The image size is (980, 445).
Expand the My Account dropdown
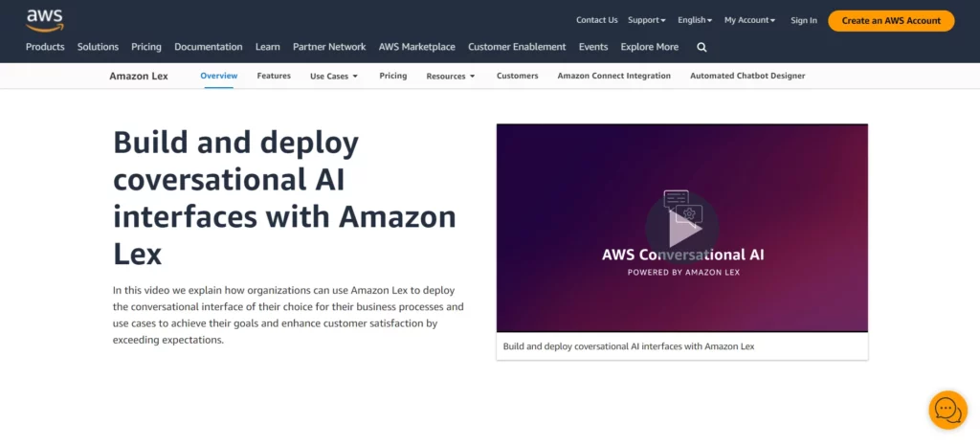[x=749, y=20]
